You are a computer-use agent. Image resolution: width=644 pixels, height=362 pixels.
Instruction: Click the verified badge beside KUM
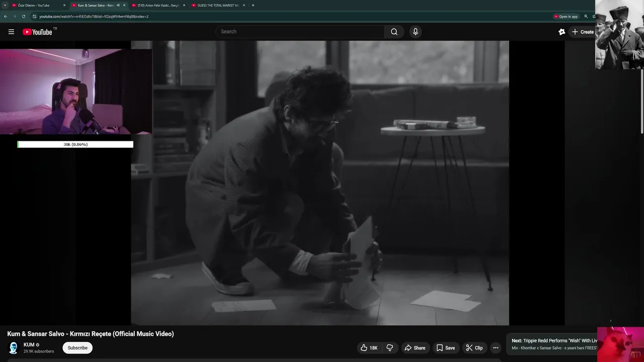point(38,345)
